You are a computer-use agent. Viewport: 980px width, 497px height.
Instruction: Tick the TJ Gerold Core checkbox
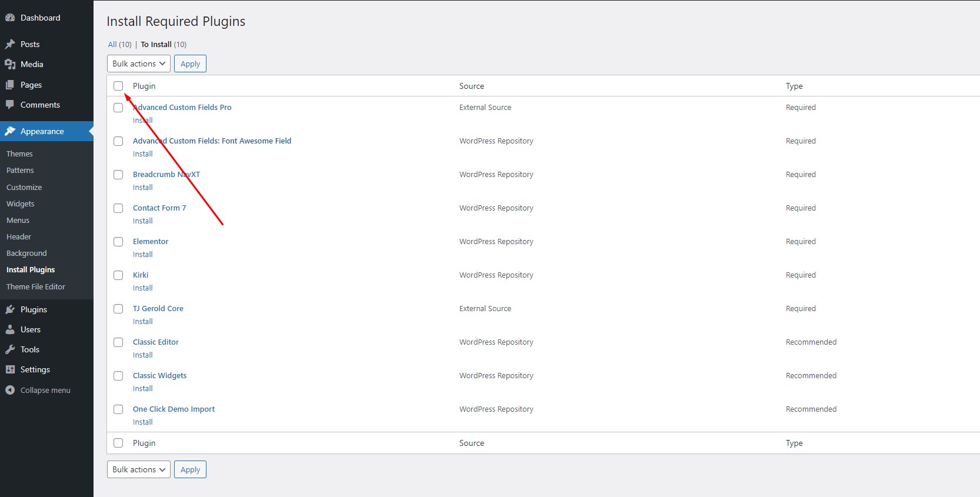(x=118, y=309)
